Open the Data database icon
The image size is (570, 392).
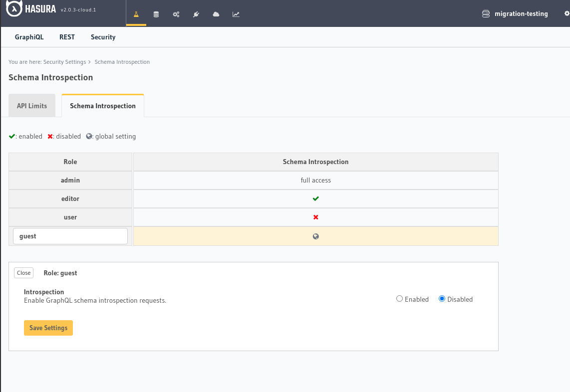coord(156,14)
